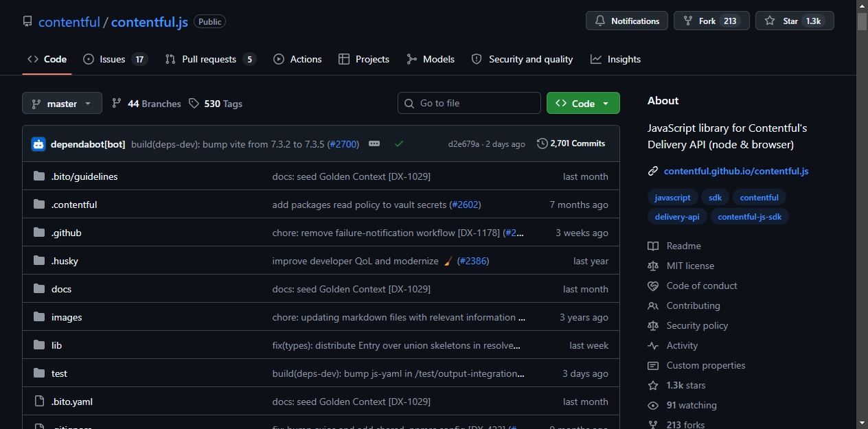868x429 pixels.
Task: Open the Pull requests tab
Action: click(210, 59)
